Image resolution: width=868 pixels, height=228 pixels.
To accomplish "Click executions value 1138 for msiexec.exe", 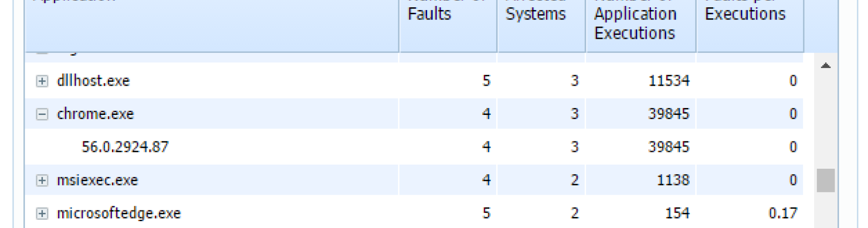I will pyautogui.click(x=673, y=180).
